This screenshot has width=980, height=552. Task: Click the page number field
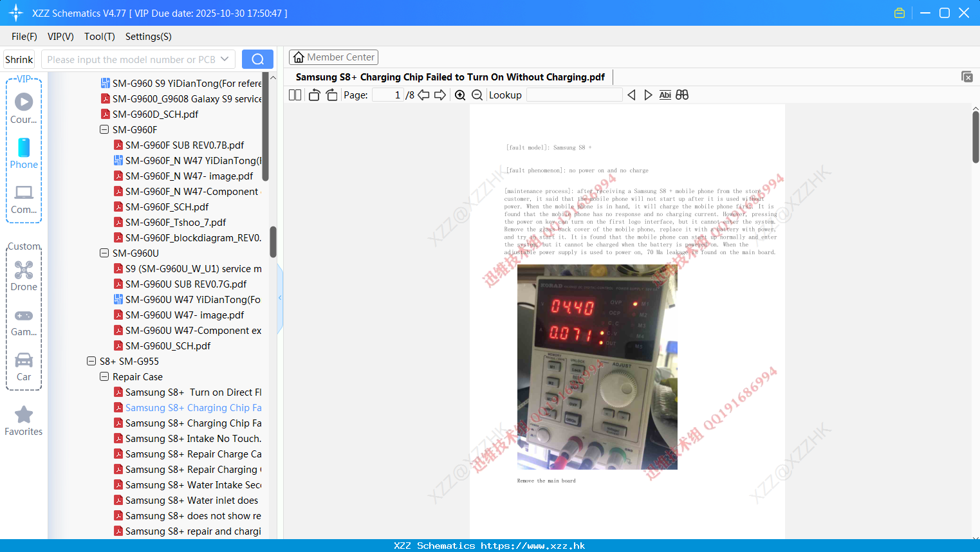pos(388,95)
